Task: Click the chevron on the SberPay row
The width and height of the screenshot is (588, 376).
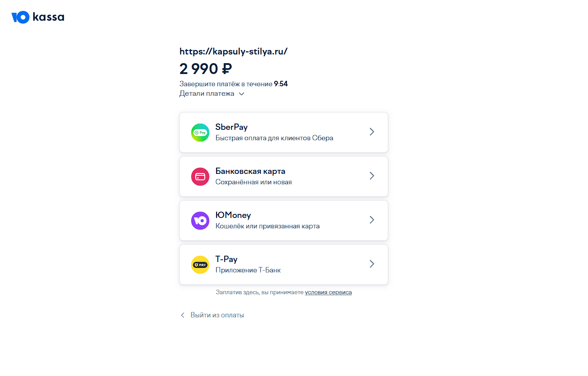Action: [x=371, y=132]
